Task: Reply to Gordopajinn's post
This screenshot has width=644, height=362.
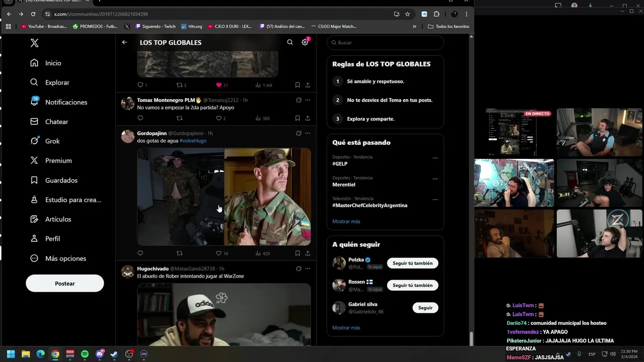Action: pyautogui.click(x=140, y=253)
